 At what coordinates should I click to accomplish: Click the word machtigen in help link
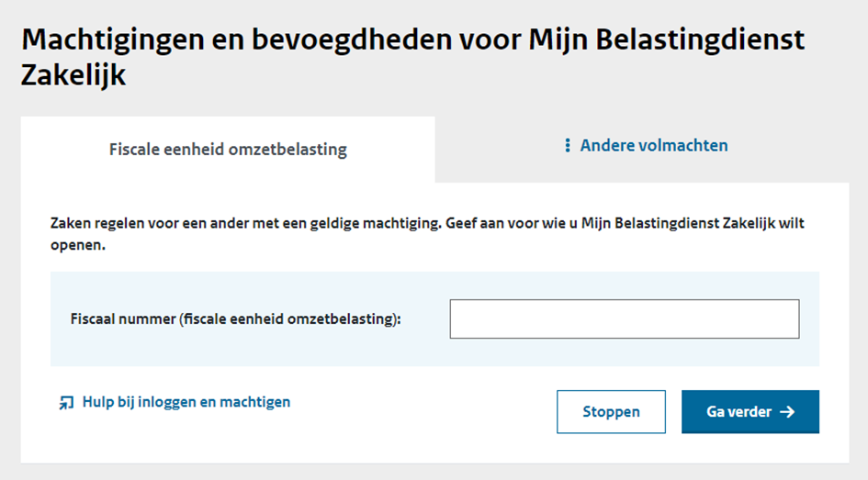254,402
